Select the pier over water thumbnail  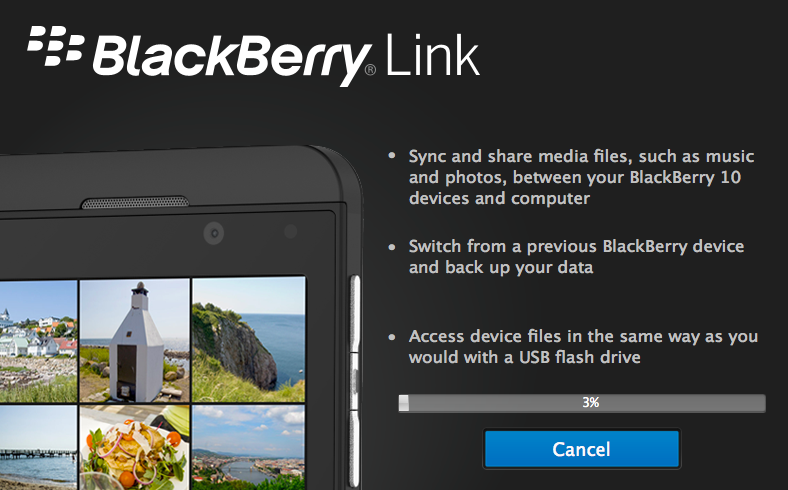(39, 447)
